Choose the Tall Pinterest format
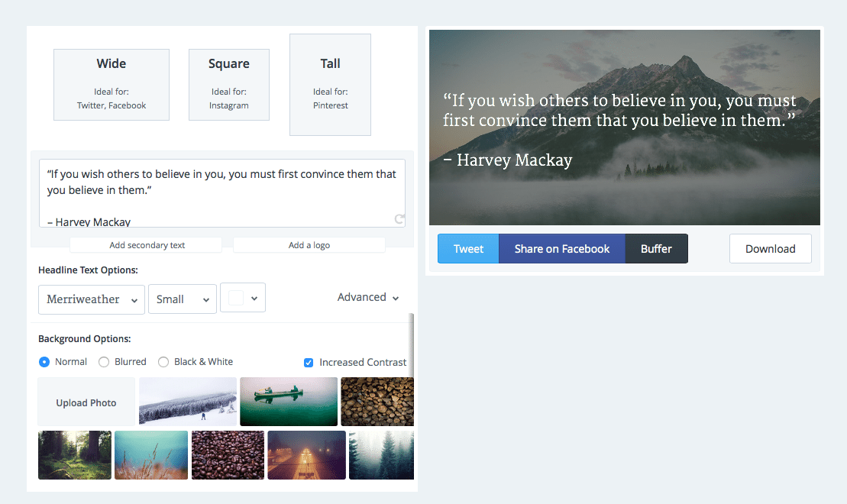847x504 pixels. tap(330, 85)
